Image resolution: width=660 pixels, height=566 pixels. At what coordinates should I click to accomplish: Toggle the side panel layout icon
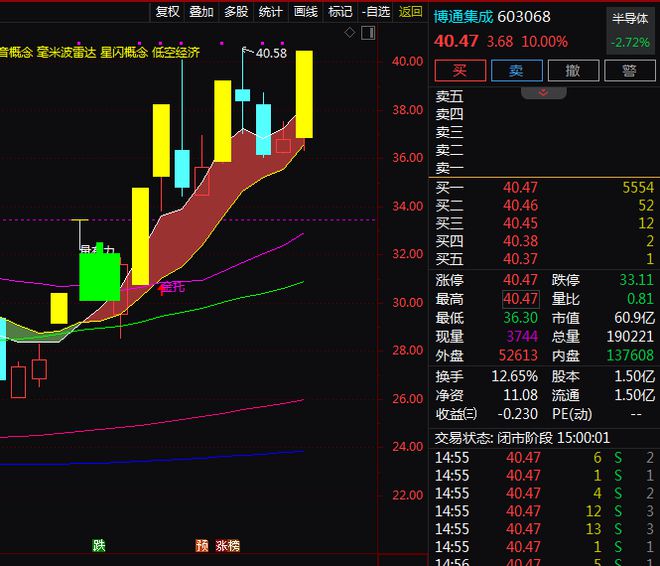(368, 33)
